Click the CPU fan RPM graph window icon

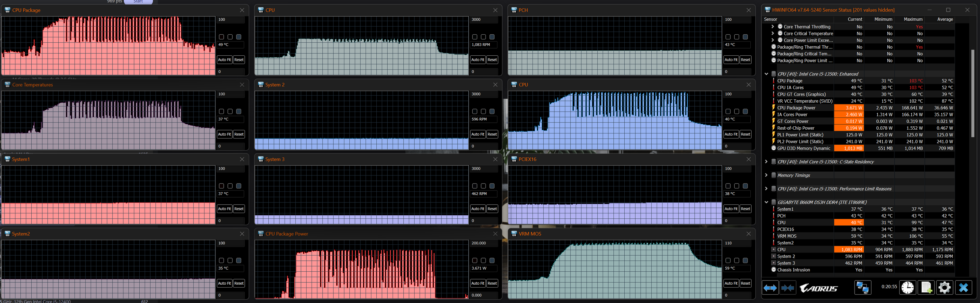pyautogui.click(x=261, y=10)
